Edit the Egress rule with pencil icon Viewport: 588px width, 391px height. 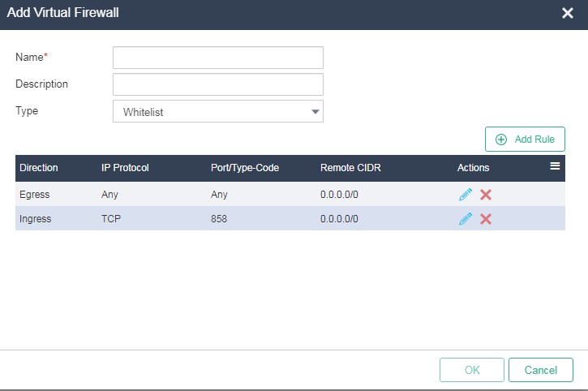pos(466,195)
